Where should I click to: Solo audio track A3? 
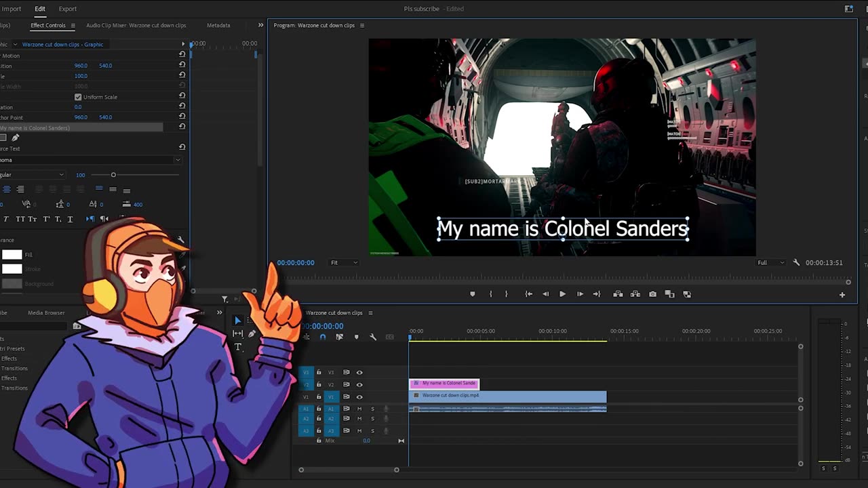372,430
